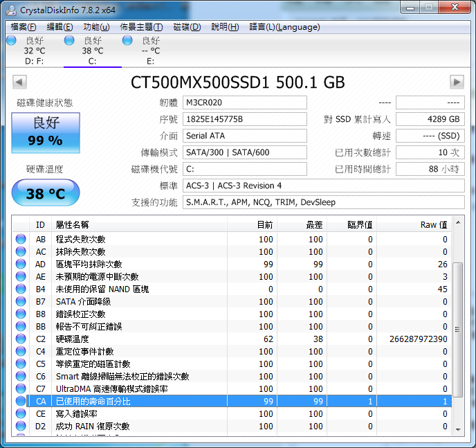This screenshot has height=448, width=476.
Task: Click the interface field Serial ATA
Action: tap(245, 136)
